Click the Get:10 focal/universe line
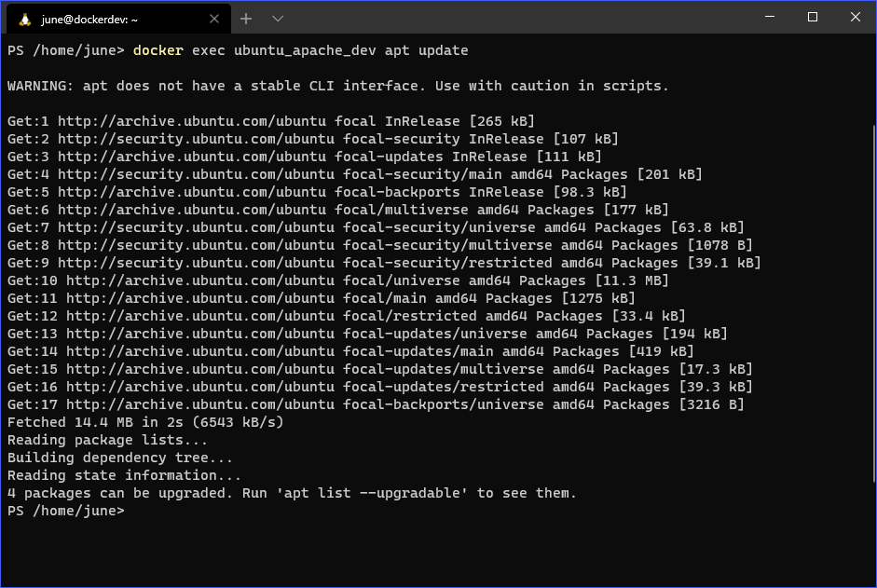 click(337, 280)
